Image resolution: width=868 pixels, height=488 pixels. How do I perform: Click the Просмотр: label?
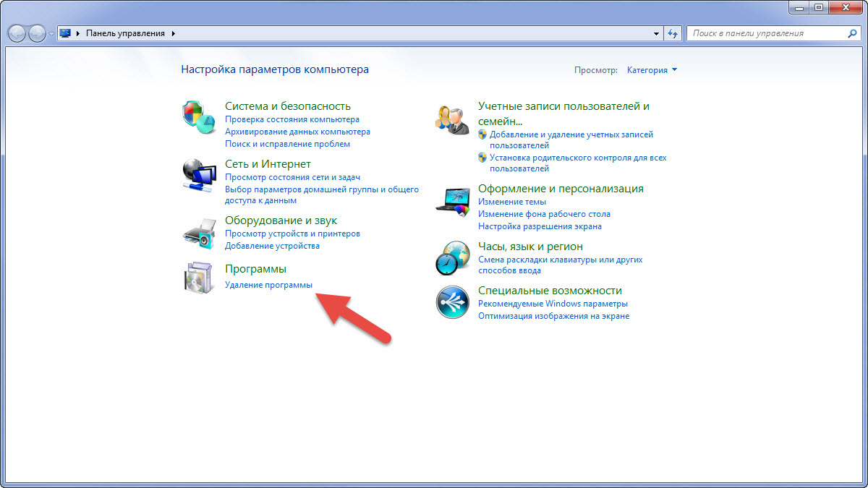(596, 70)
